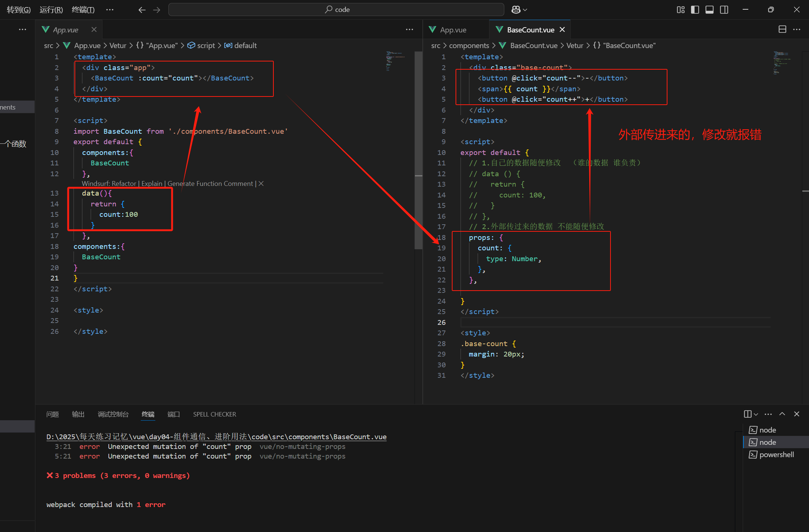The height and width of the screenshot is (532, 809).
Task: Click Windsurf Refactor code lens link
Action: pyautogui.click(x=124, y=184)
